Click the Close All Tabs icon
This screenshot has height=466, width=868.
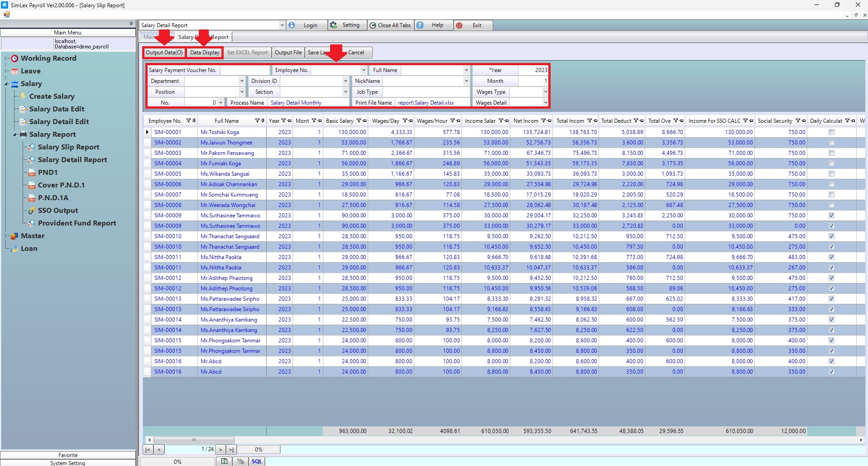(x=373, y=25)
